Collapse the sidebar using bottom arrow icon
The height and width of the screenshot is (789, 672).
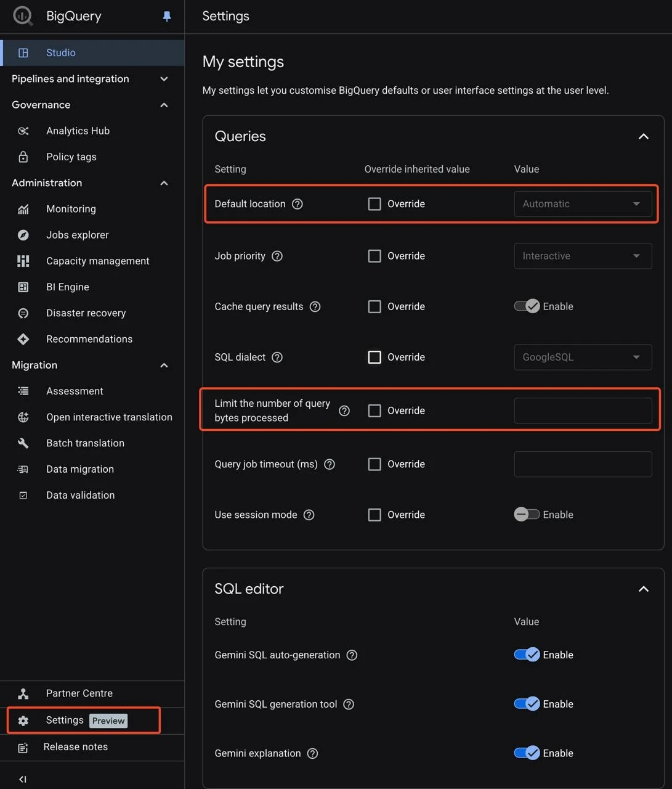point(23,779)
